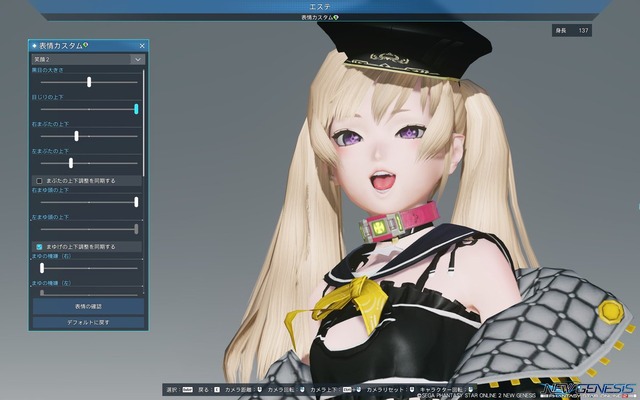Close the 表情カスタム panel

[142, 46]
